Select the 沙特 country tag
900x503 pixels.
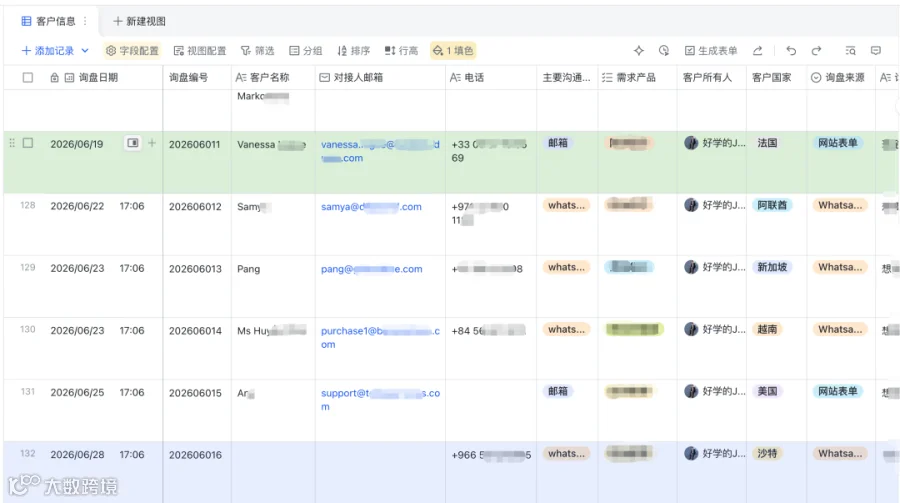pos(767,453)
